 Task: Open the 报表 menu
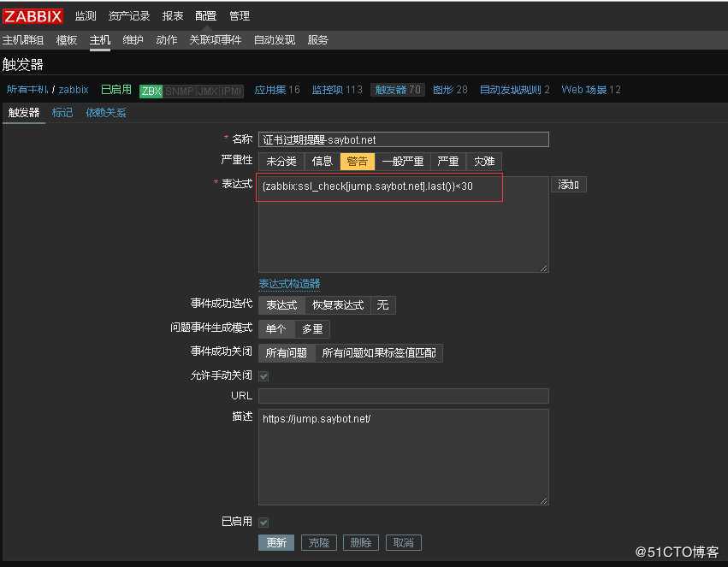click(173, 15)
